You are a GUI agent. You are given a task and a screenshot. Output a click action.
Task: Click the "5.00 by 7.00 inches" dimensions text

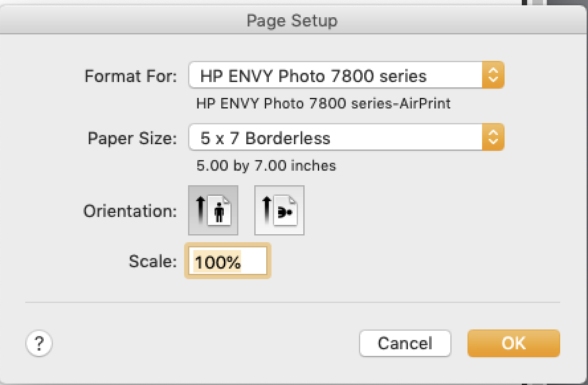(x=266, y=165)
